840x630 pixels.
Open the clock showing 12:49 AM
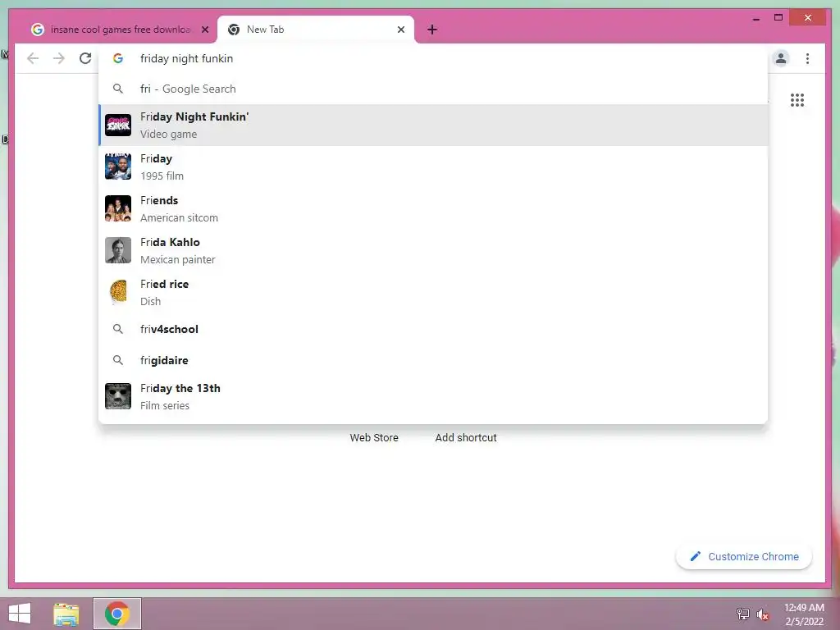(804, 614)
